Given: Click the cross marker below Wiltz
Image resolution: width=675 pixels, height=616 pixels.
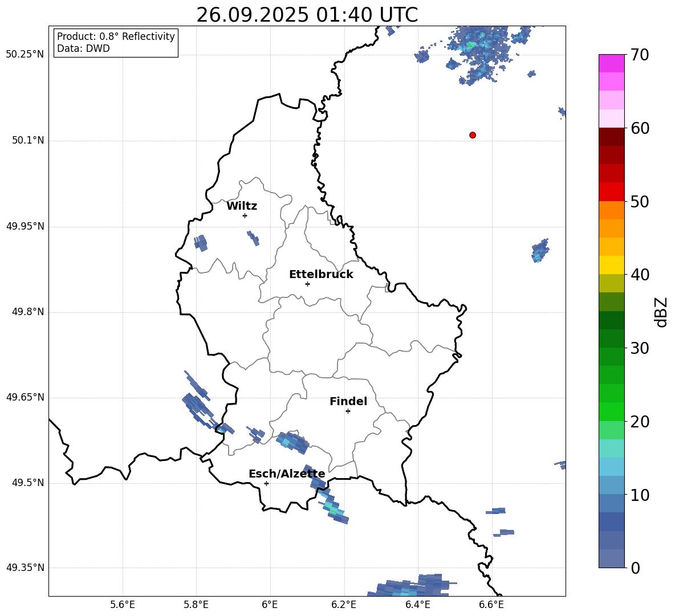Looking at the screenshot, I should [x=245, y=215].
